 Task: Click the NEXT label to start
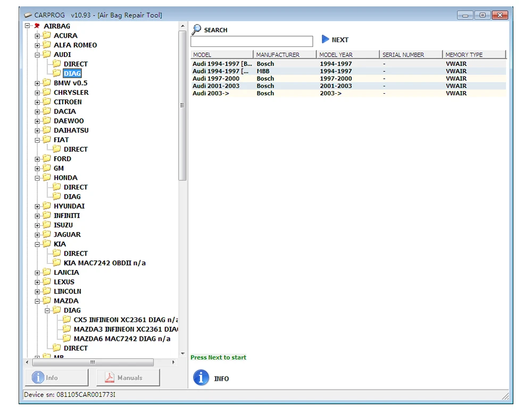[x=340, y=40]
